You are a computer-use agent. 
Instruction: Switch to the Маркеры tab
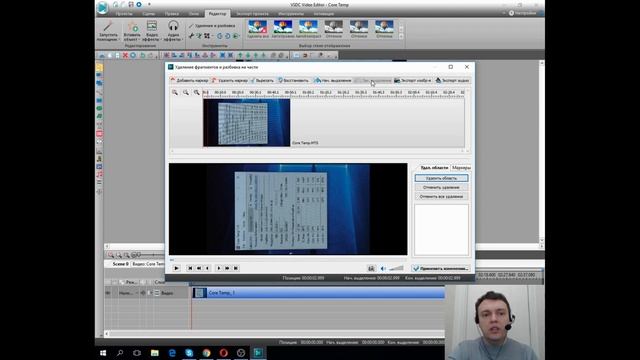click(x=461, y=168)
